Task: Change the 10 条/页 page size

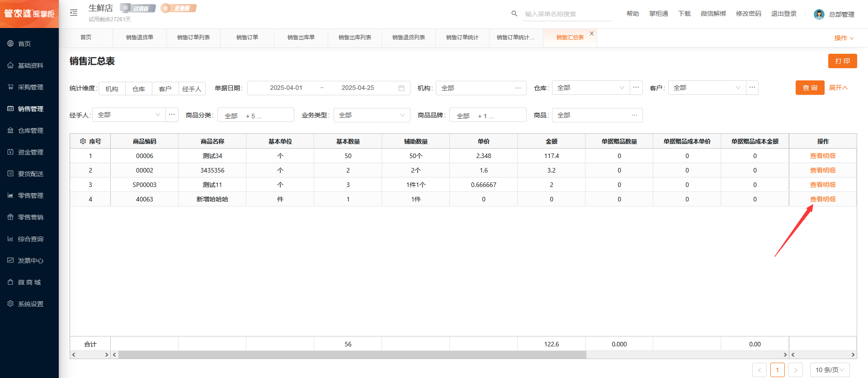Action: [x=830, y=370]
